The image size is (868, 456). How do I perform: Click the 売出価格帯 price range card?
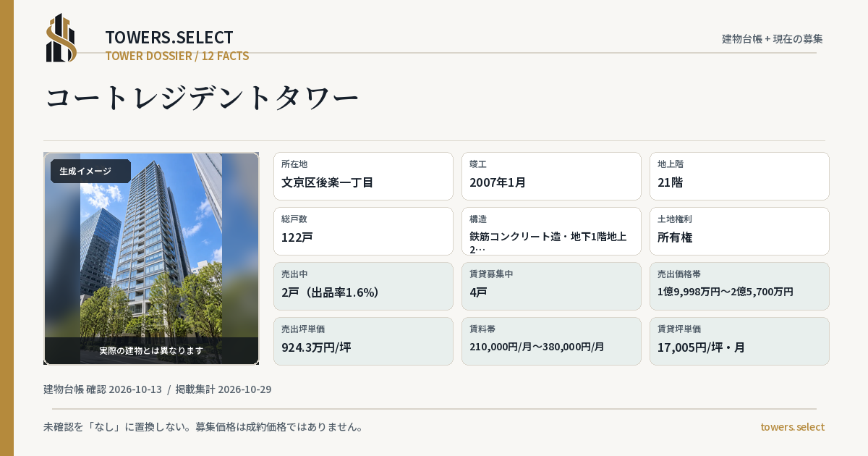tap(739, 286)
